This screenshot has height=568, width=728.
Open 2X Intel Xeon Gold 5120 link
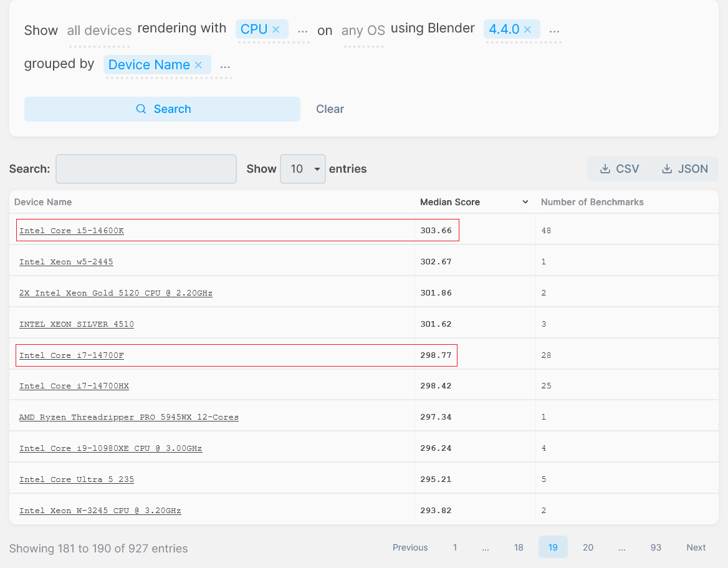point(115,292)
